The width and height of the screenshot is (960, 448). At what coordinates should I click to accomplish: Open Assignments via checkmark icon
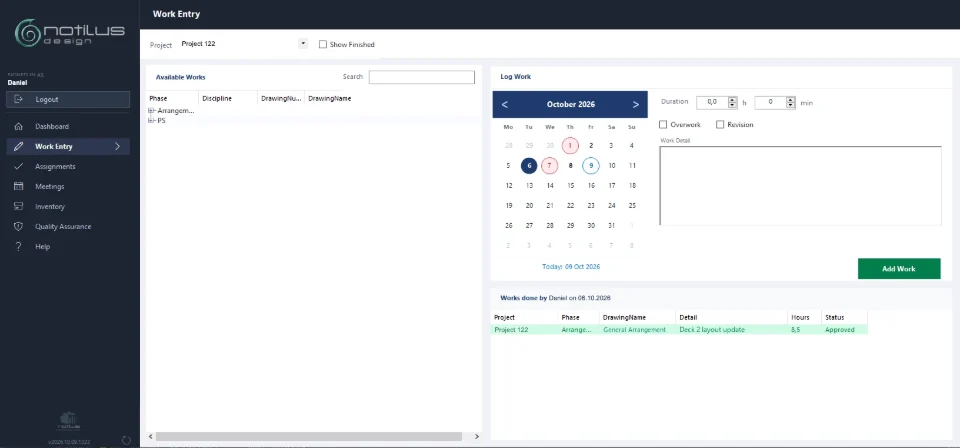click(18, 166)
